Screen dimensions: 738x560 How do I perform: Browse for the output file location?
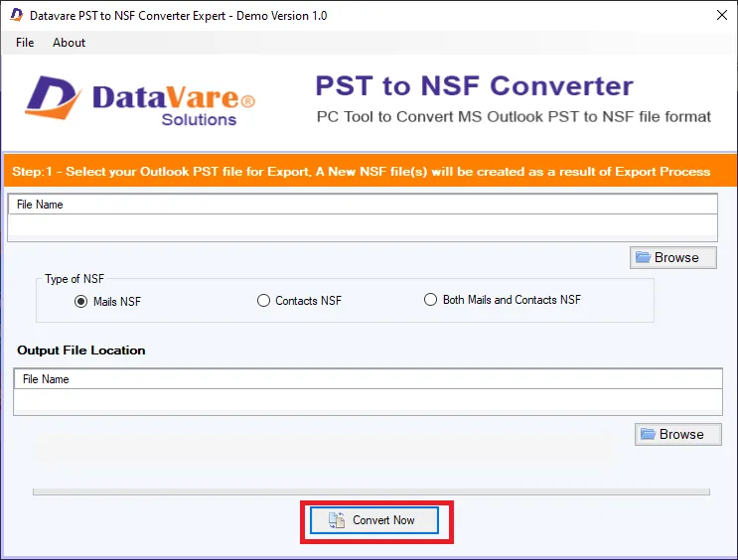pos(677,434)
